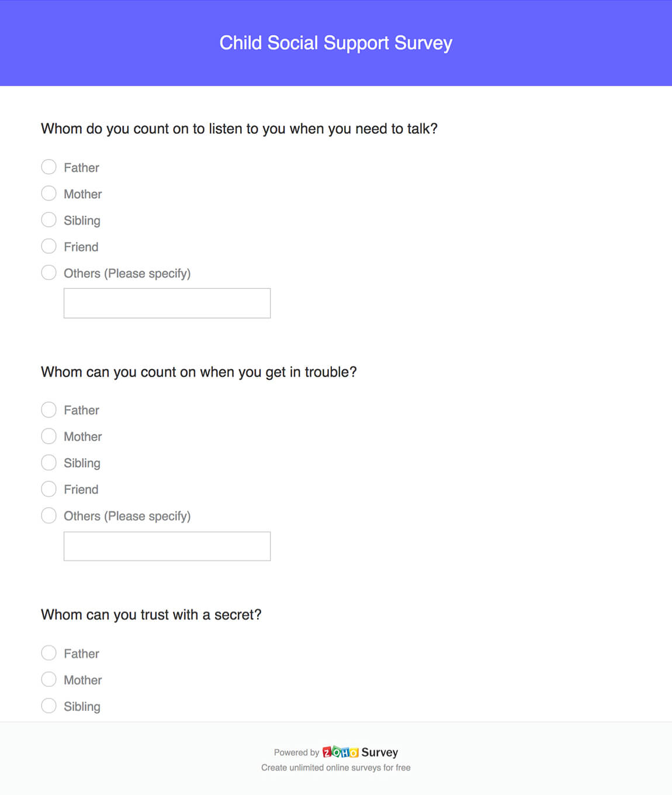672x795 pixels.
Task: Select Mother for the listening question
Action: (49, 193)
